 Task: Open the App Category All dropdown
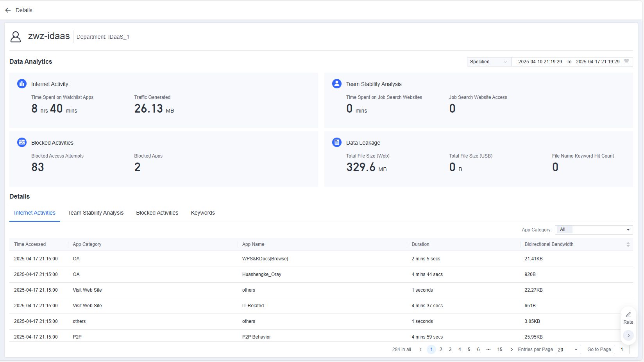[594, 230]
